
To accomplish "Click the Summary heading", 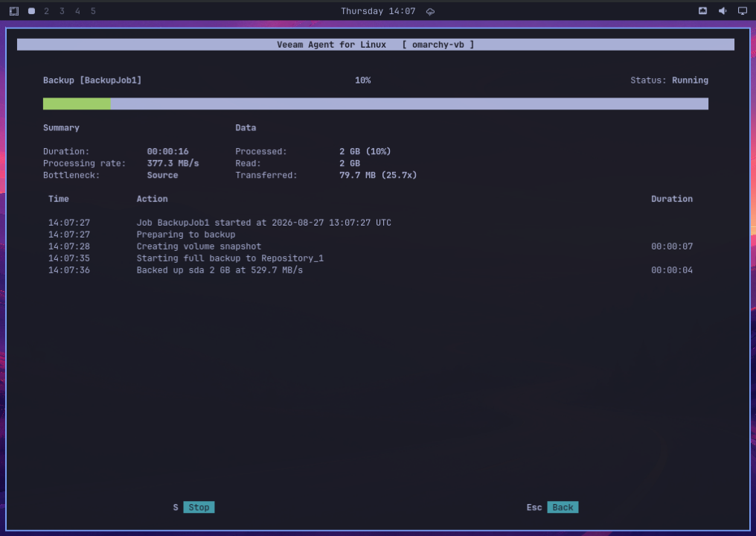I will point(61,128).
